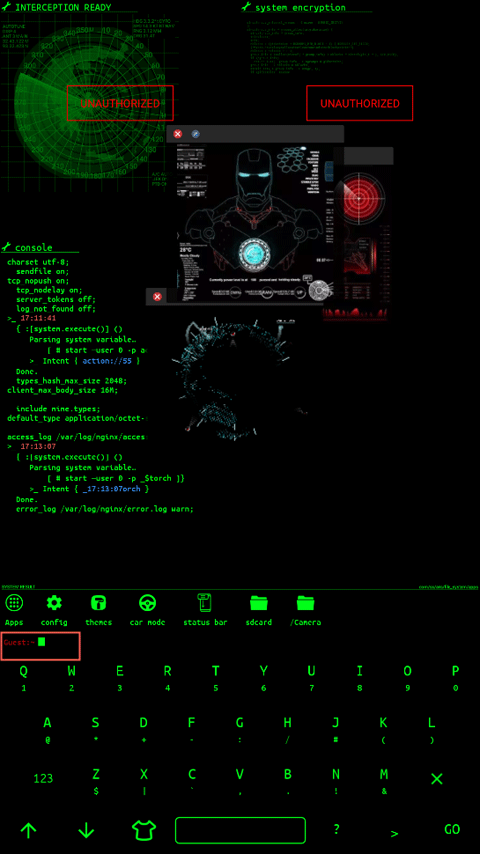
Task: Tap the greater-than sign key
Action: pos(394,833)
